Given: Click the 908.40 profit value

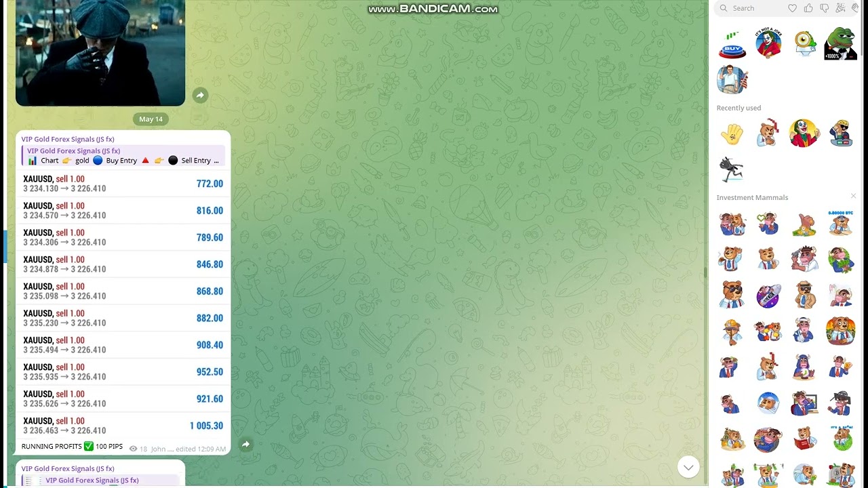Looking at the screenshot, I should 210,345.
